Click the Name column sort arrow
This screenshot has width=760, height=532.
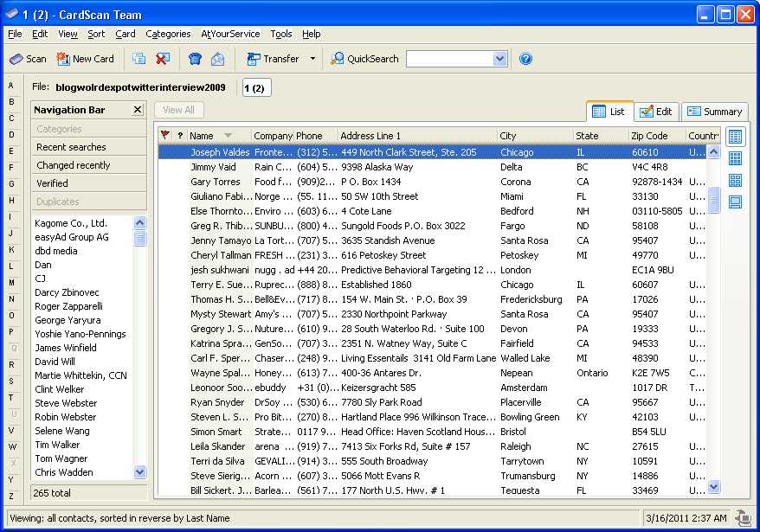[x=228, y=136]
